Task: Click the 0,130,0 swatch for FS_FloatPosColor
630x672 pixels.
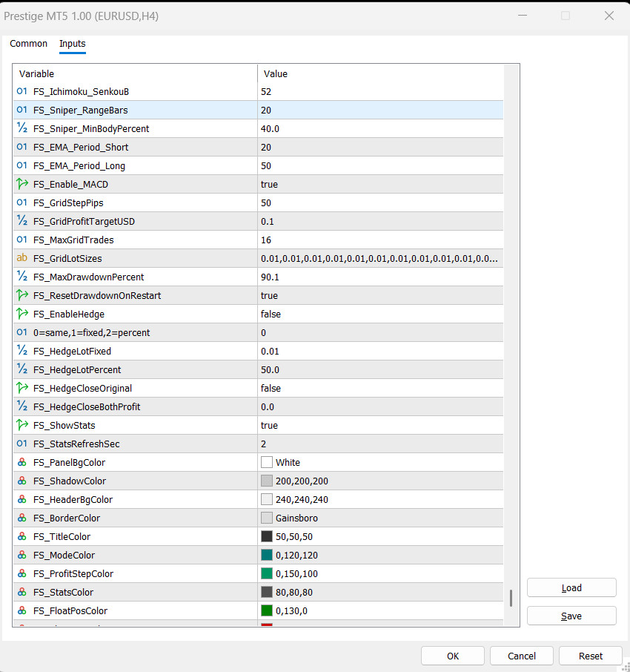Action: 267,610
